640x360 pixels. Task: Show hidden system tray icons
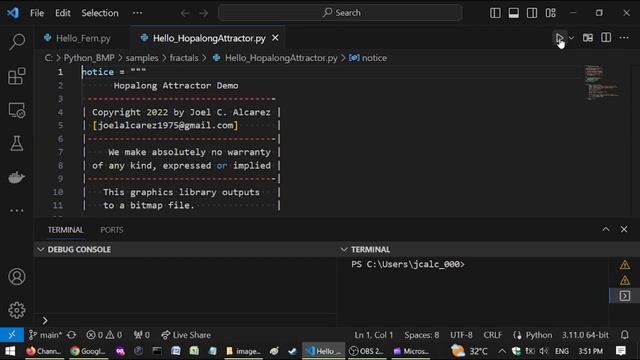pos(502,351)
